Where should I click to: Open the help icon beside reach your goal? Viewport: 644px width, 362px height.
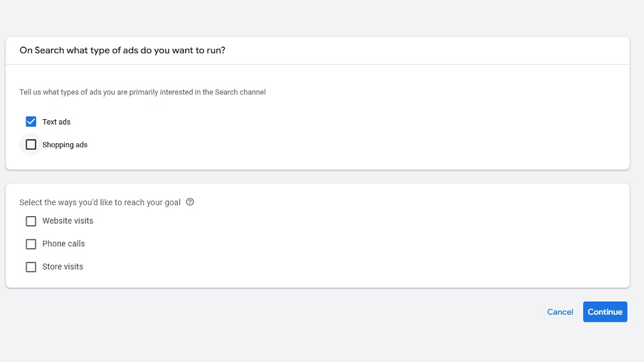(190, 202)
